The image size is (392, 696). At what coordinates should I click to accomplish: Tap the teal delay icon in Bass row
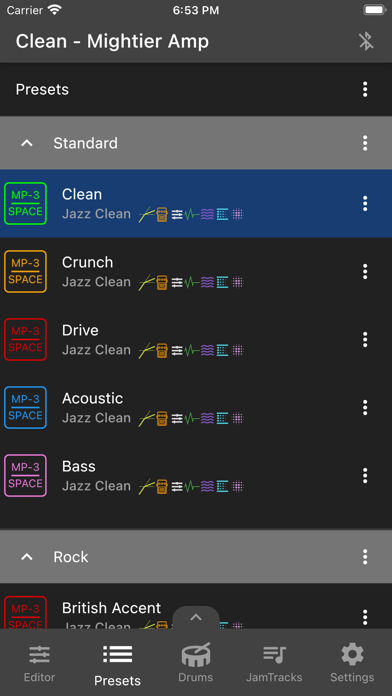pos(222,486)
